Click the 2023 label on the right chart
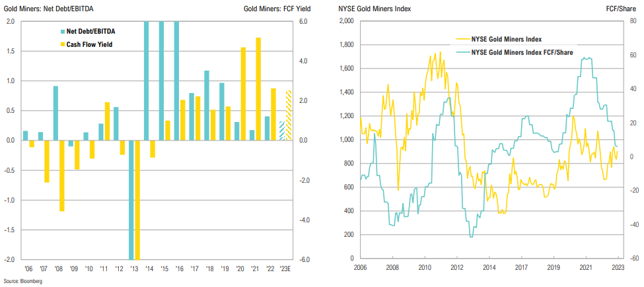Screen dimensions: 644x287 618,268
